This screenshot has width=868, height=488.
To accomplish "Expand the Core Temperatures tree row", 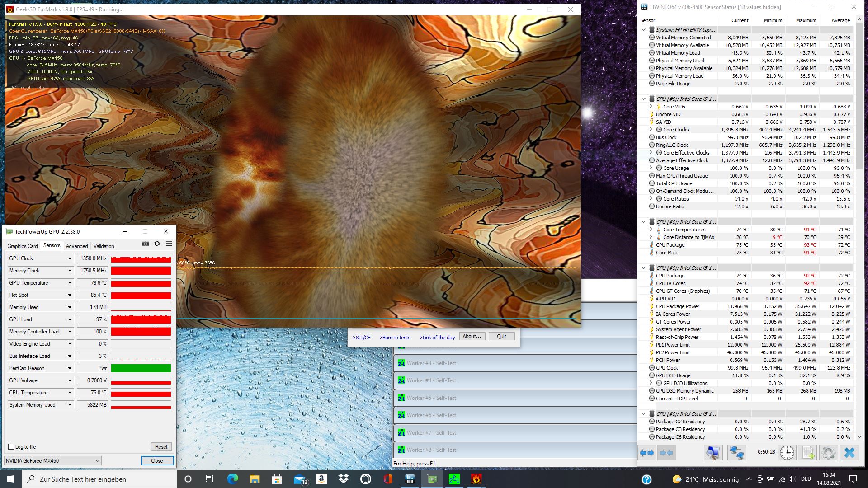I will tap(651, 230).
